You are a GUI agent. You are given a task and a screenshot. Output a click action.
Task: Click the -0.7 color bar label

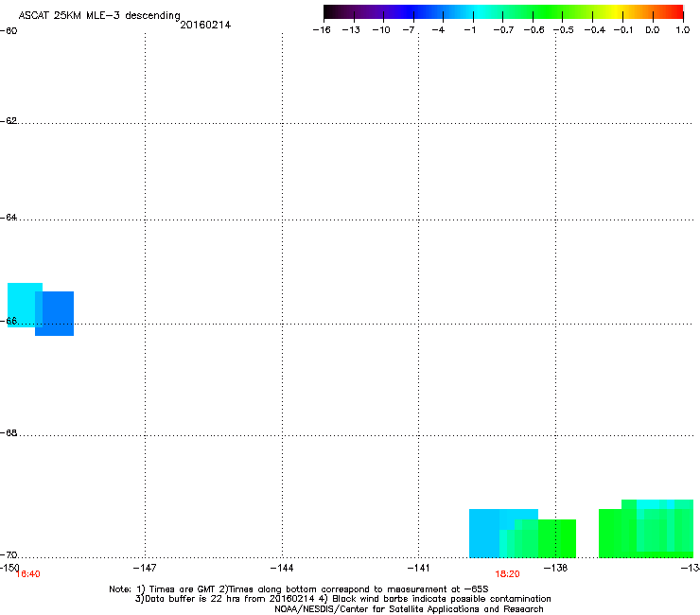coord(503,30)
